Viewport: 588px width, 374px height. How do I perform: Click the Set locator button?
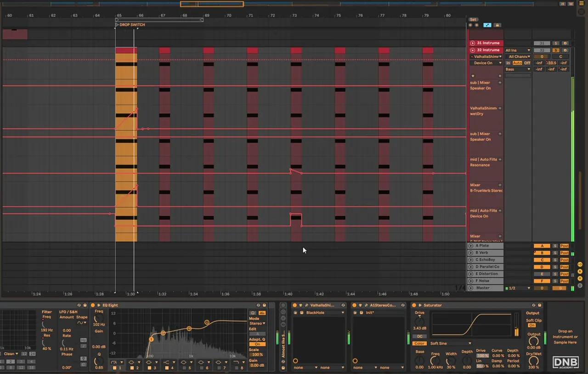473,20
